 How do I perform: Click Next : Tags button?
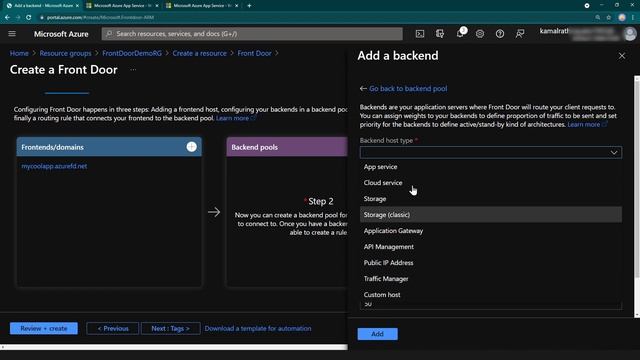[x=171, y=328]
